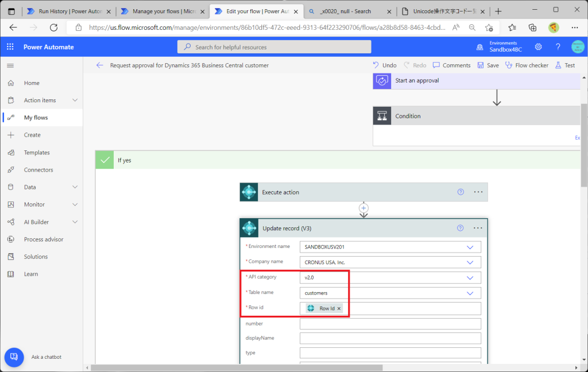Insert a new step with the plus button
The height and width of the screenshot is (372, 588).
click(x=363, y=208)
